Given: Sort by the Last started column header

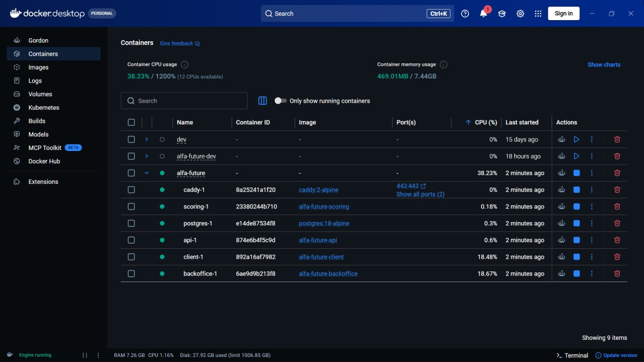Looking at the screenshot, I should [522, 122].
